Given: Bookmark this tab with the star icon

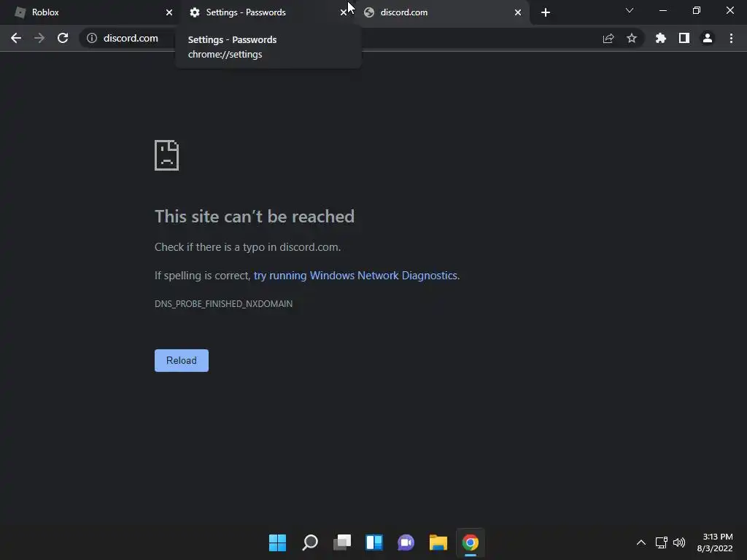Looking at the screenshot, I should 632,38.
